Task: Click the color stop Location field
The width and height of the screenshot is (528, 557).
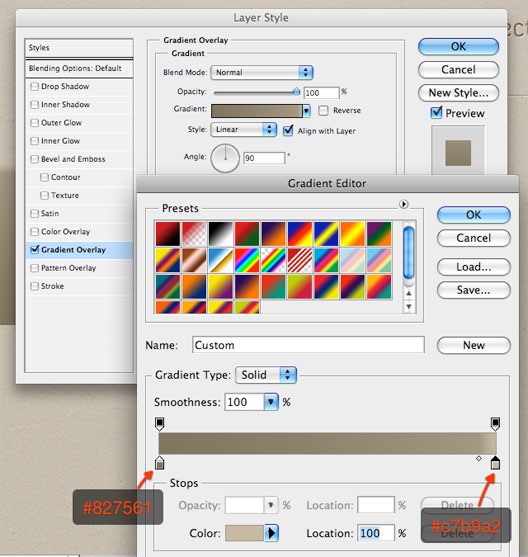Action: [x=376, y=533]
